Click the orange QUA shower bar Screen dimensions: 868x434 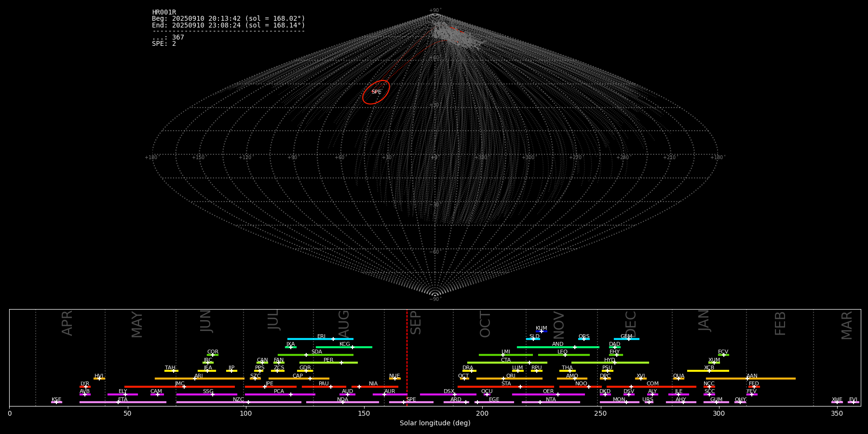[678, 379]
